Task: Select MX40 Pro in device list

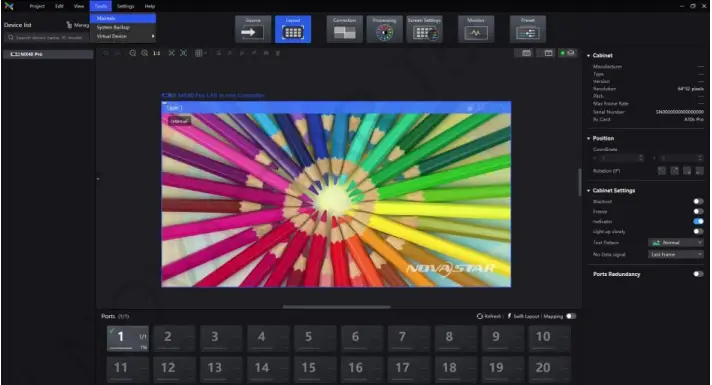Action: point(48,54)
